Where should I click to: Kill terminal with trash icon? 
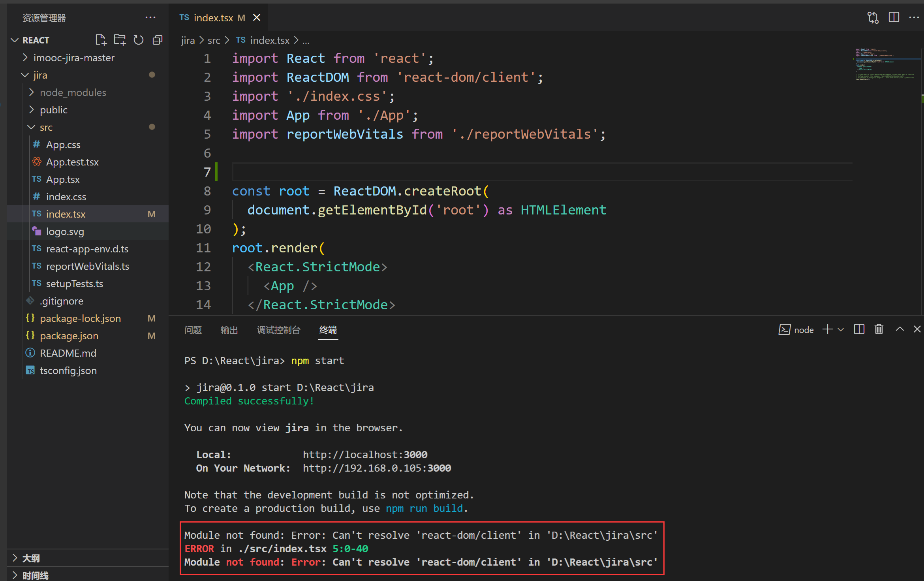click(879, 329)
